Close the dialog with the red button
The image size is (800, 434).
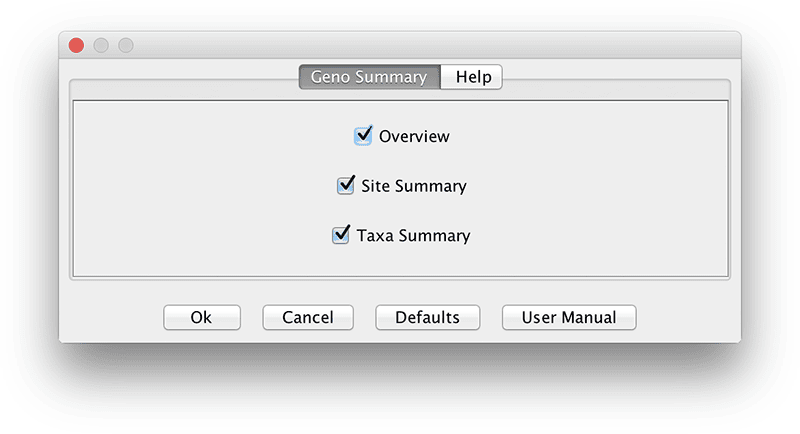(x=77, y=45)
